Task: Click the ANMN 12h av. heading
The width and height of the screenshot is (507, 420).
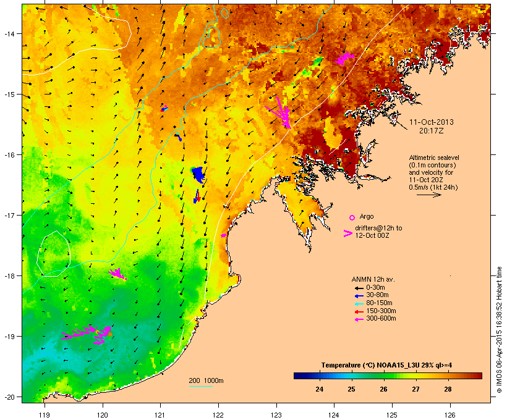Action: pyautogui.click(x=373, y=279)
